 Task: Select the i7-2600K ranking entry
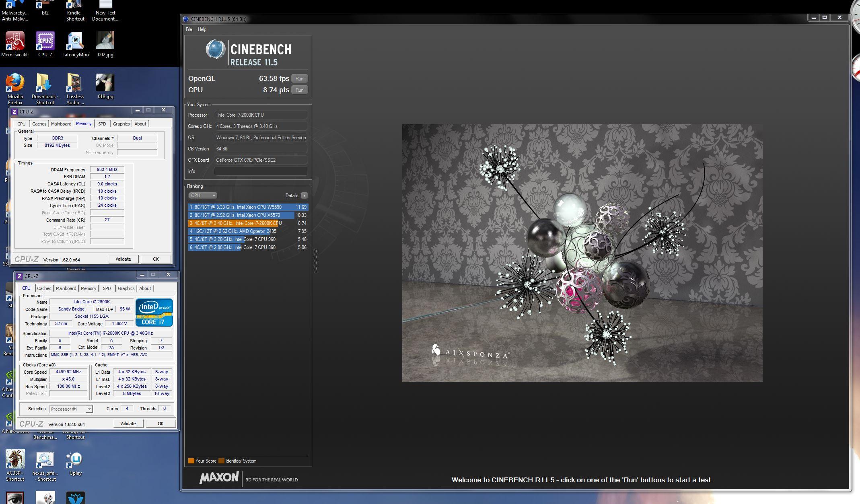tap(248, 223)
